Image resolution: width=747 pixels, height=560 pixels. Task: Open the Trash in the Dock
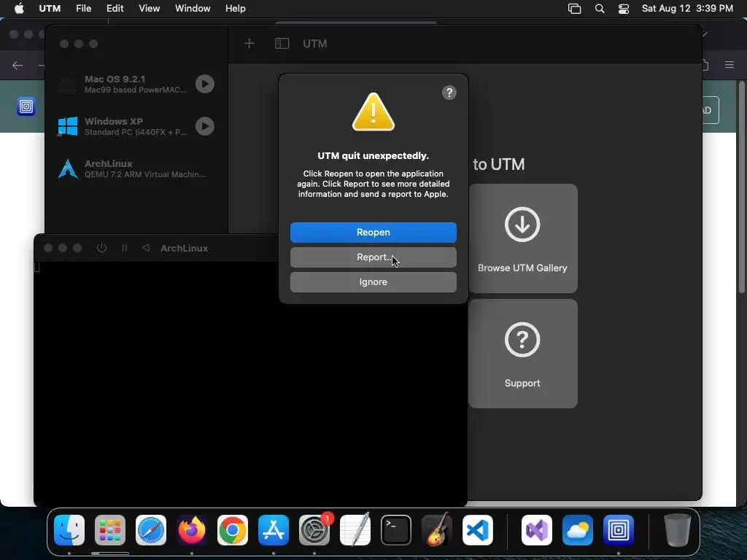click(678, 530)
